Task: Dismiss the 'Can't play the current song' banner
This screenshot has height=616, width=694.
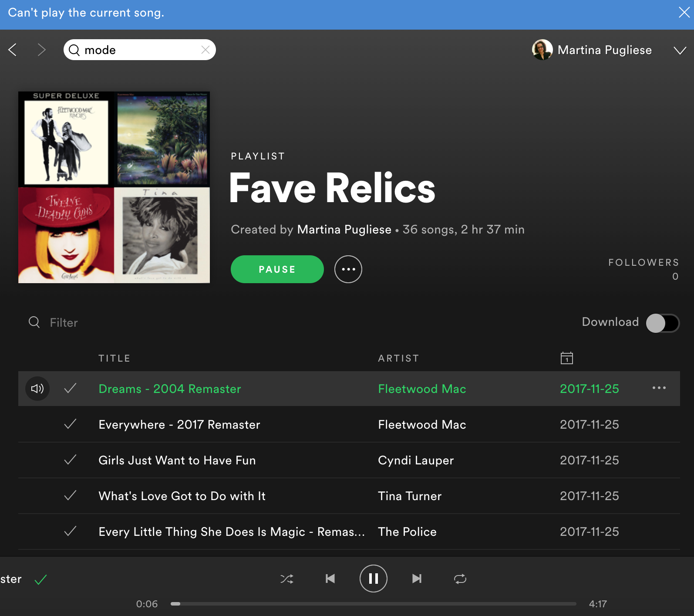Action: tap(684, 13)
